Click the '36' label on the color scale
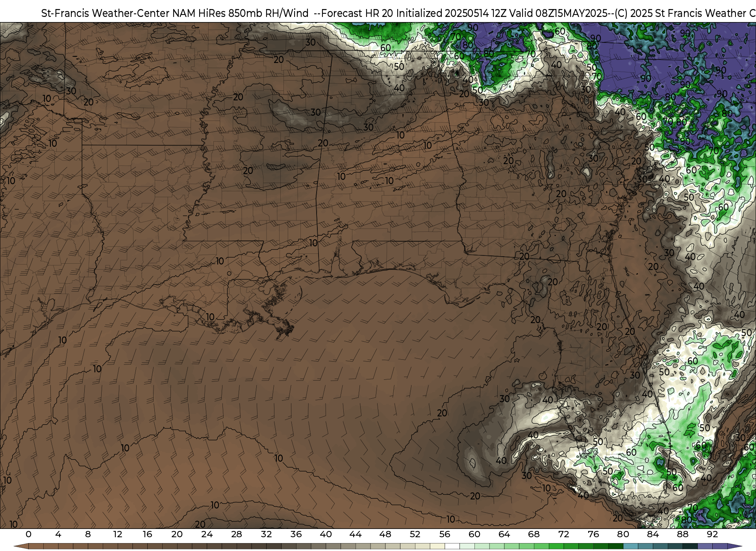756x551 pixels. (296, 534)
